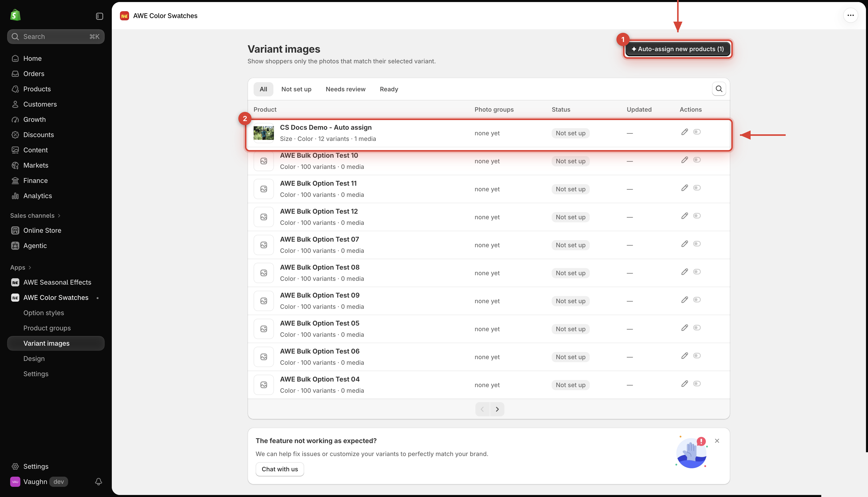Go to next page of the table
This screenshot has height=497, width=868.
tap(497, 409)
